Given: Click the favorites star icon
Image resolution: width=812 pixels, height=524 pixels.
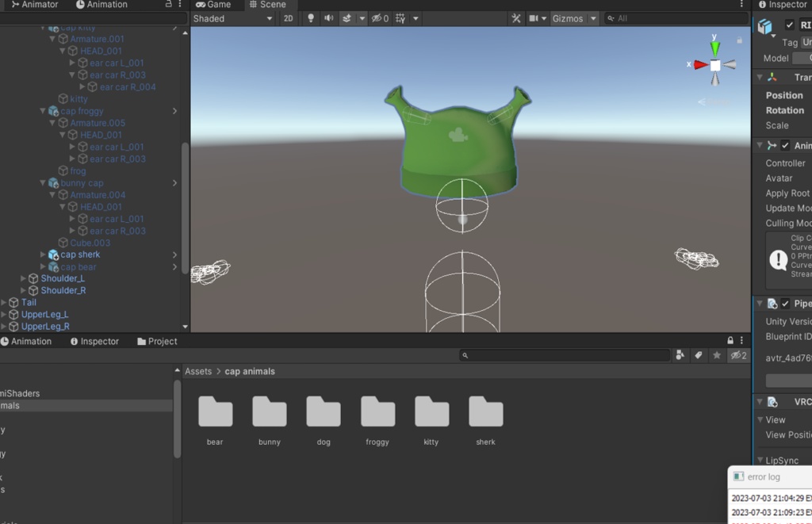Looking at the screenshot, I should [717, 355].
